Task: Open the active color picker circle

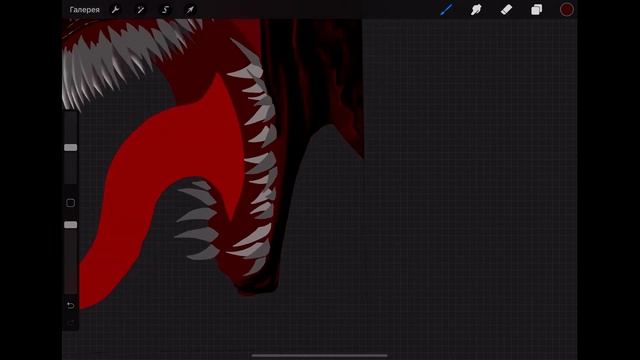Action: (567, 10)
